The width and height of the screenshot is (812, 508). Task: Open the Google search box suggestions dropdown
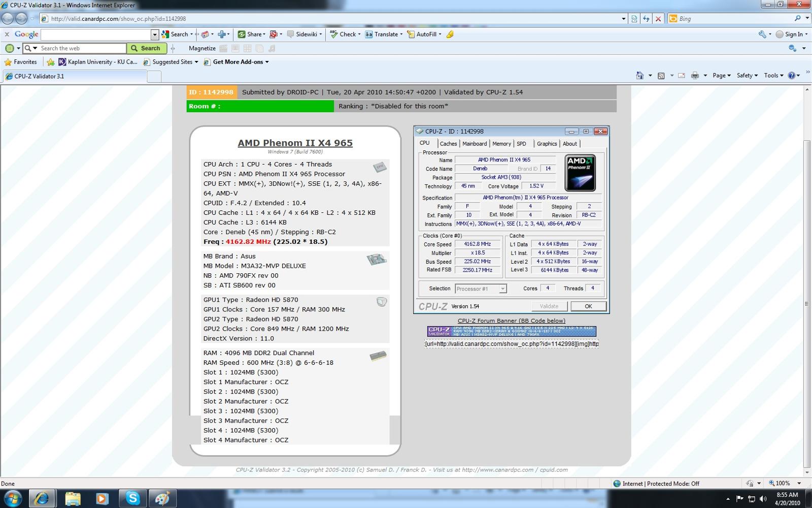[155, 34]
